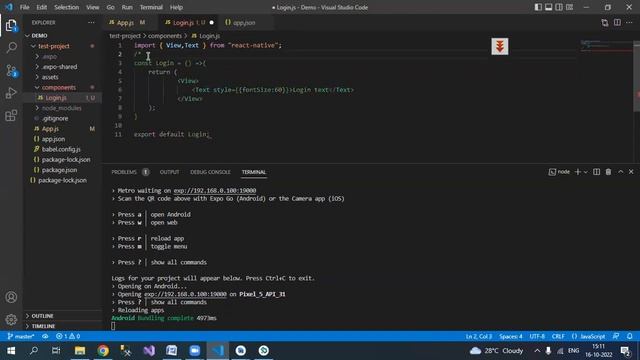640x360 pixels.
Task: Open customize layout icon
Action: [569, 7]
